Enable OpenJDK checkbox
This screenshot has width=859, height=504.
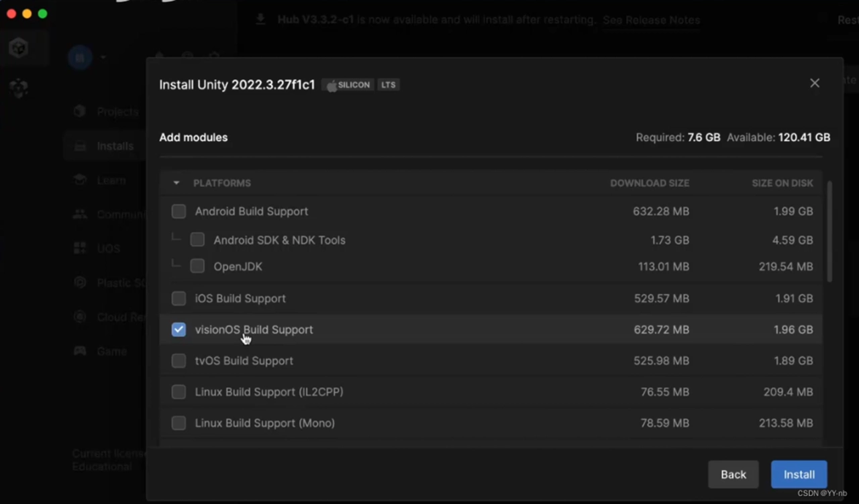(197, 266)
